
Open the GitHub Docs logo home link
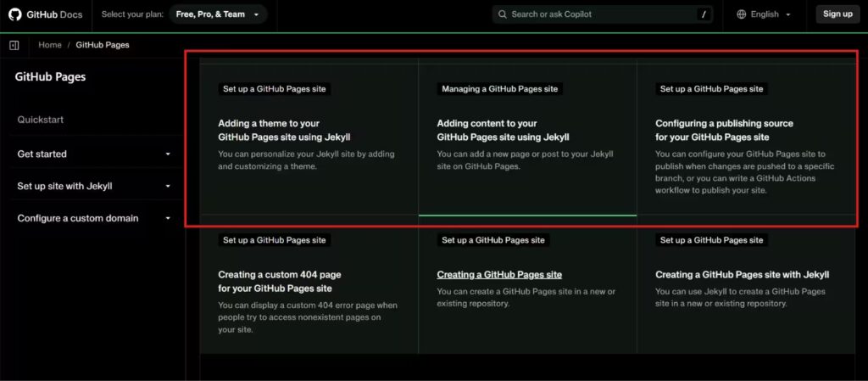pyautogui.click(x=46, y=14)
